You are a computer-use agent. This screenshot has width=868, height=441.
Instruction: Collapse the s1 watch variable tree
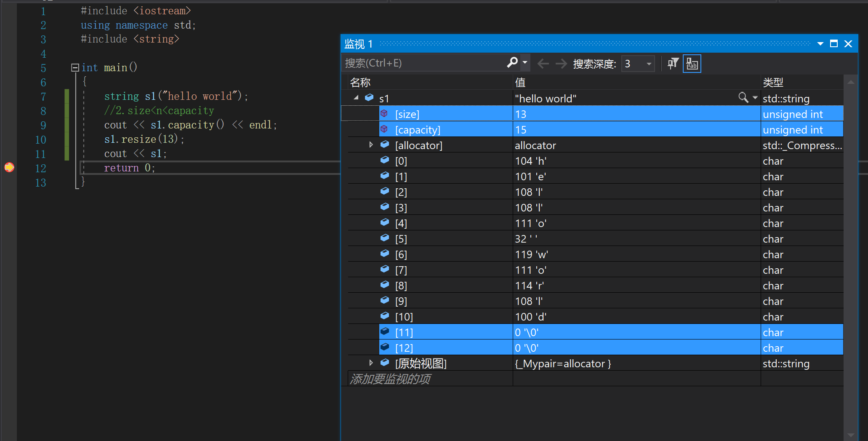[356, 98]
